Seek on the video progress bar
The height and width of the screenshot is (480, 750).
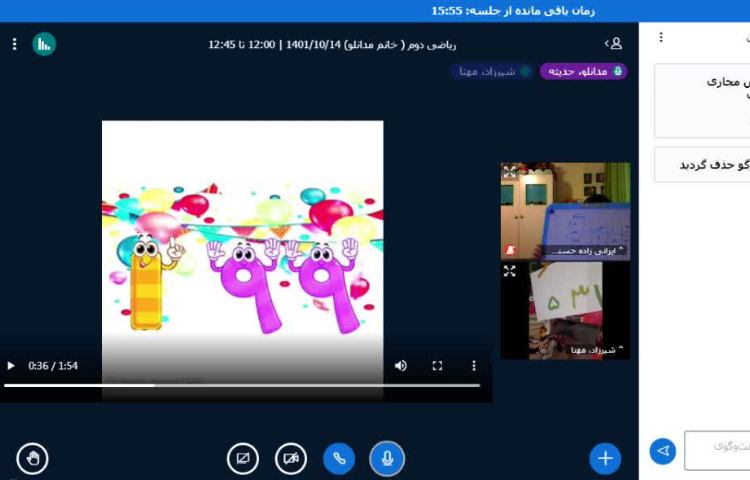(x=242, y=385)
